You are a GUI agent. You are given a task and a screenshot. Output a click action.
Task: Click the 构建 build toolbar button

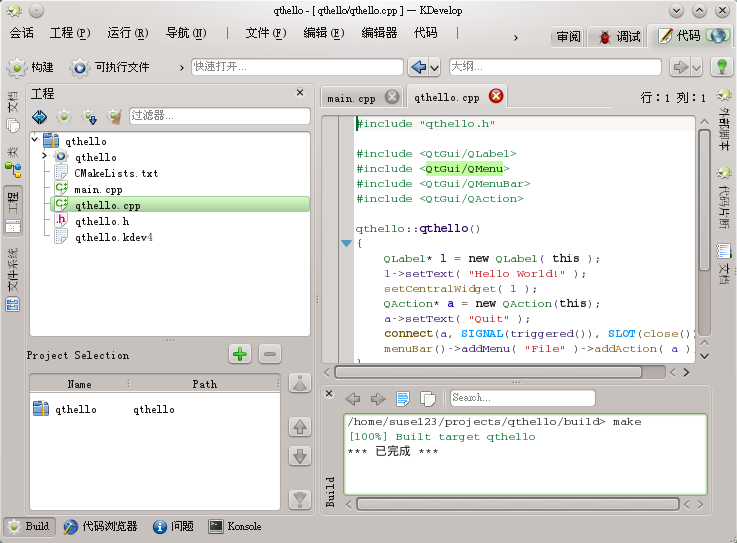click(x=31, y=67)
